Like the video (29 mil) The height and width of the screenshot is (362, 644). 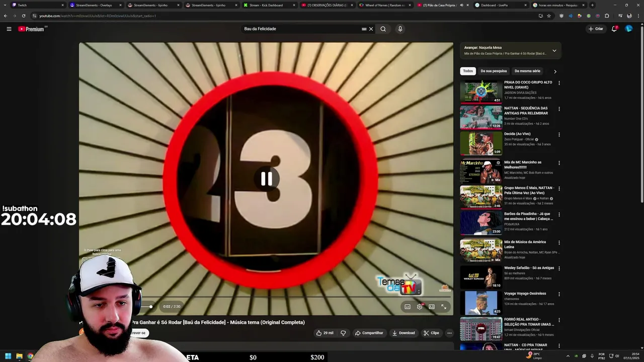[x=325, y=333]
